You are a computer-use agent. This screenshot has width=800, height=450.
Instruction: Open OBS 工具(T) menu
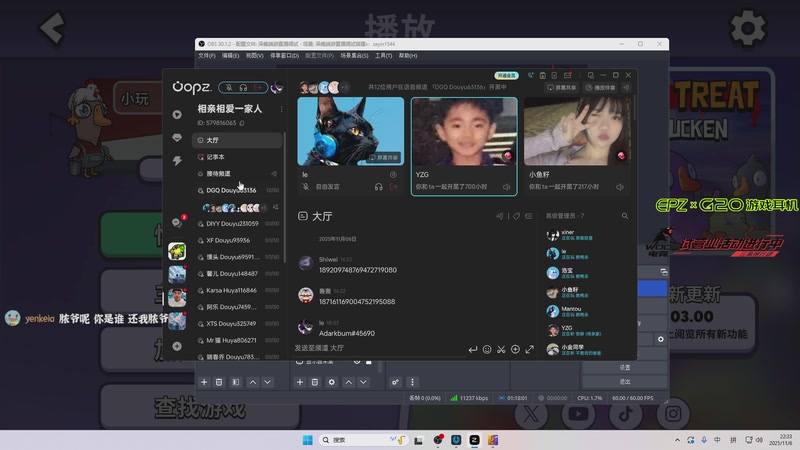pos(383,56)
